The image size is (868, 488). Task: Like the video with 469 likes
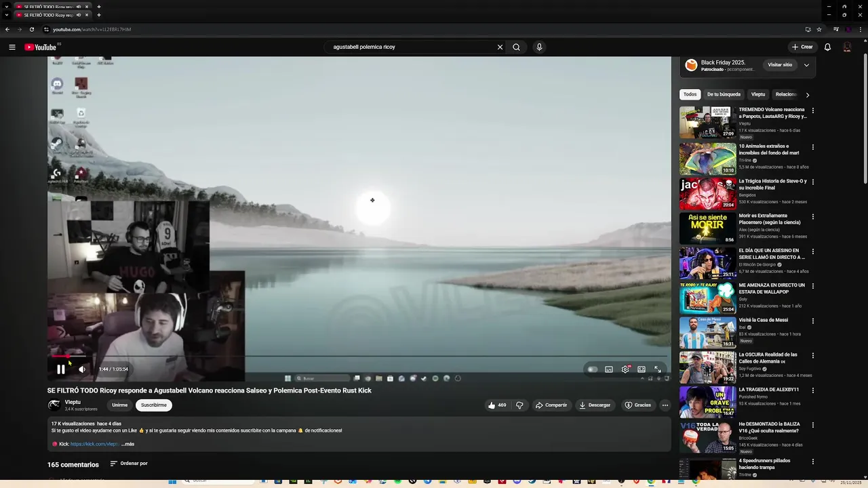[496, 405]
